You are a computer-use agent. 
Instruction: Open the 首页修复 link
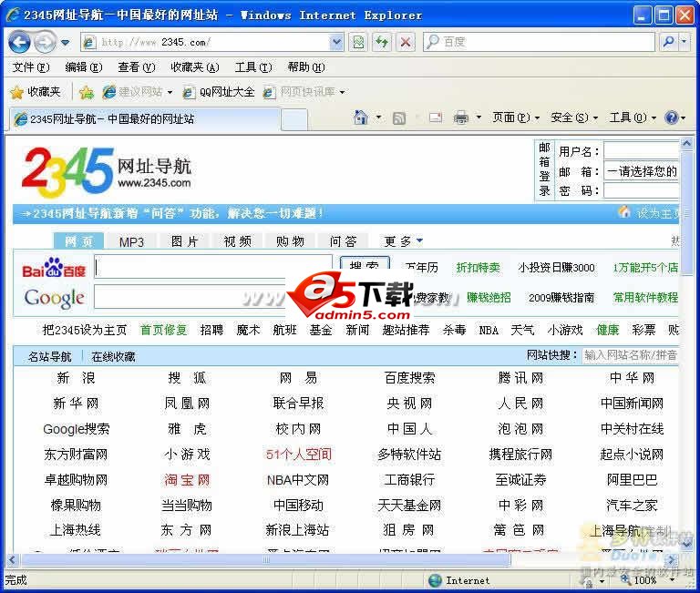pyautogui.click(x=163, y=330)
